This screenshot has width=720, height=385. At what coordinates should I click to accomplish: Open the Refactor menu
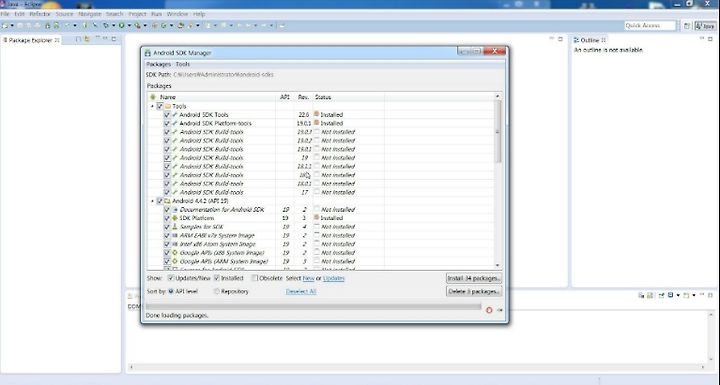[x=40, y=14]
